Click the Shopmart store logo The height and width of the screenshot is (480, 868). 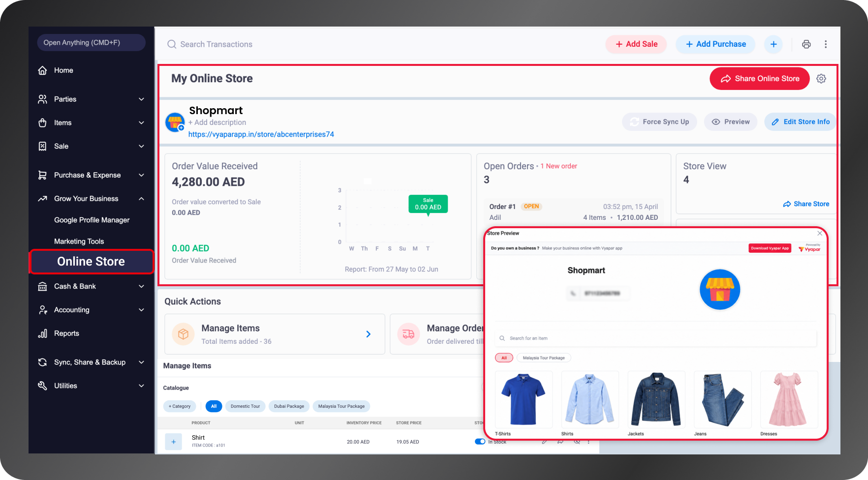tap(175, 122)
